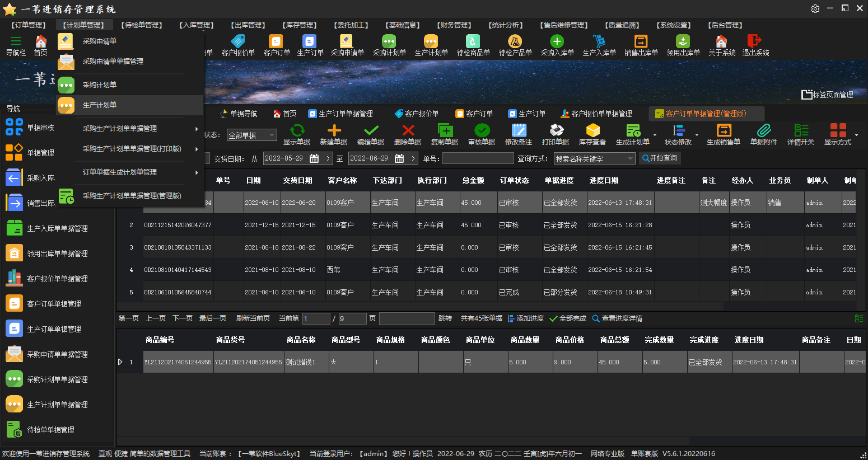
Task: Open 客户报价单单据管理 in sidebar
Action: coord(48,279)
